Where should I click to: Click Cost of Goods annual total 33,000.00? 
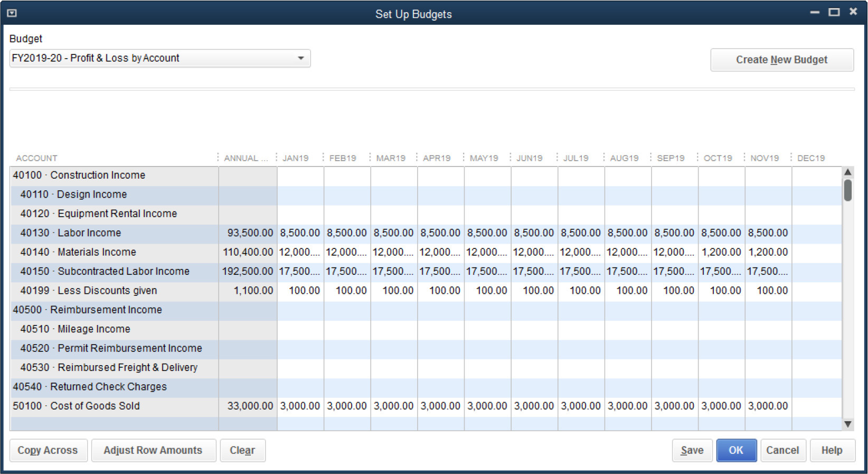[x=248, y=406]
